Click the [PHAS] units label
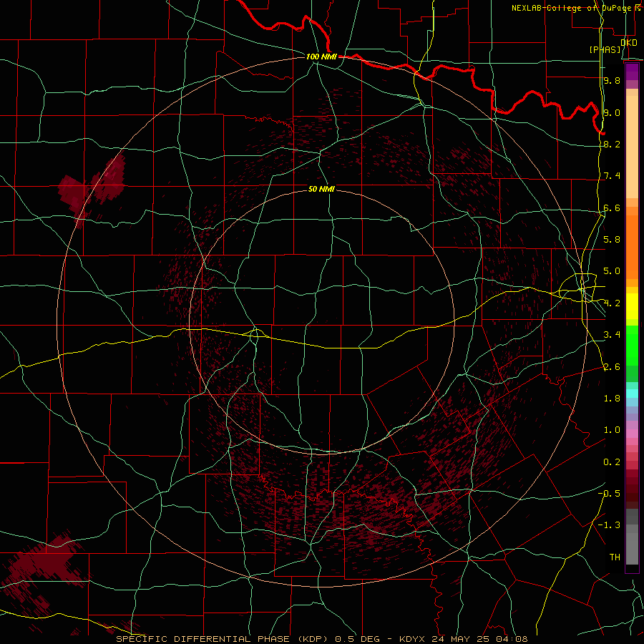Screen dimensions: 644x644 point(605,49)
